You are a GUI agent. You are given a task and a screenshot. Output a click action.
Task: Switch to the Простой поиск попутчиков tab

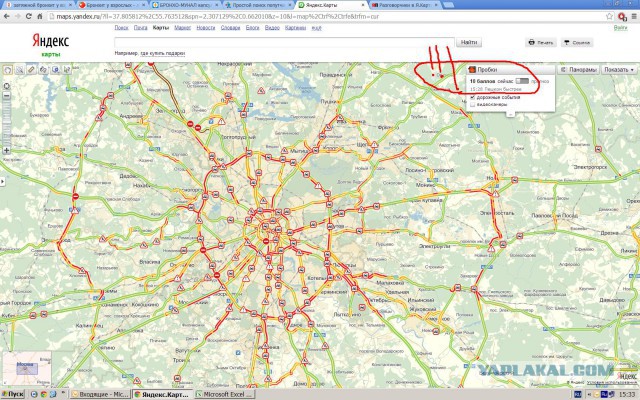tap(258, 5)
